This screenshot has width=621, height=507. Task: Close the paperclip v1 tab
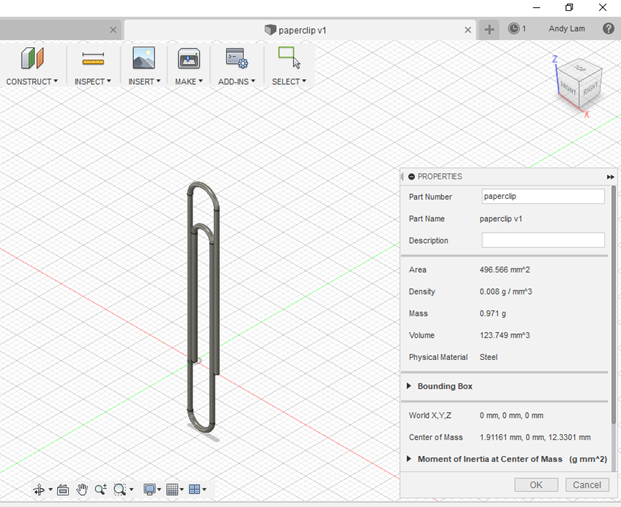click(468, 30)
